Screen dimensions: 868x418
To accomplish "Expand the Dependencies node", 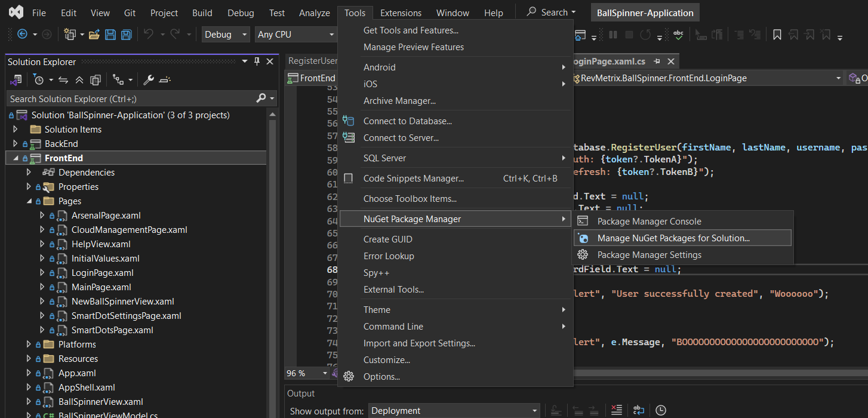I will [29, 173].
